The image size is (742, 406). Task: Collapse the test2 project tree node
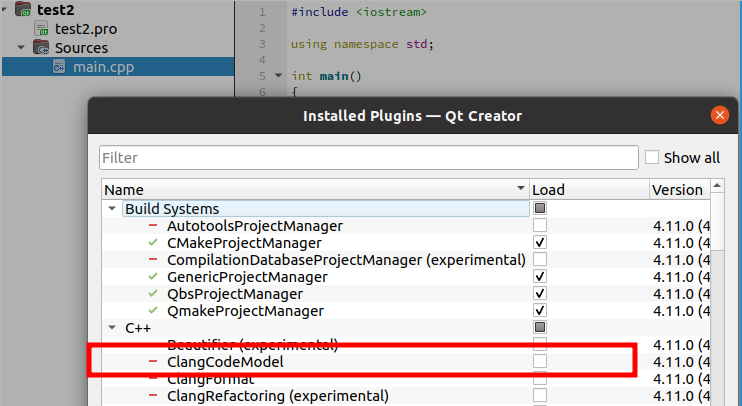(x=4, y=9)
